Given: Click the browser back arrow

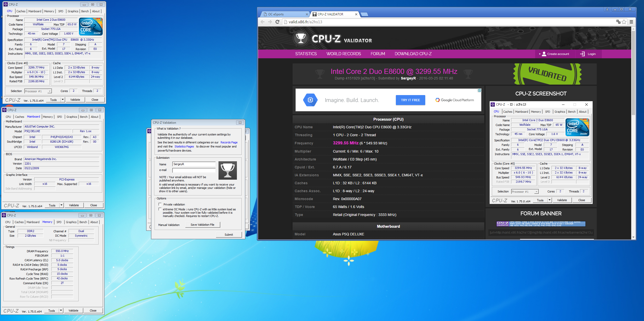Looking at the screenshot, I should [x=263, y=22].
